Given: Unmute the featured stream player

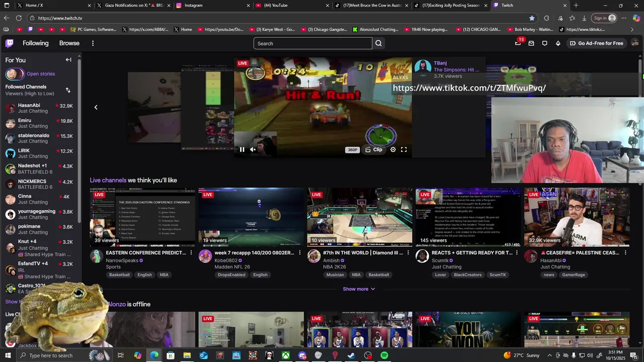Looking at the screenshot, I should [253, 149].
